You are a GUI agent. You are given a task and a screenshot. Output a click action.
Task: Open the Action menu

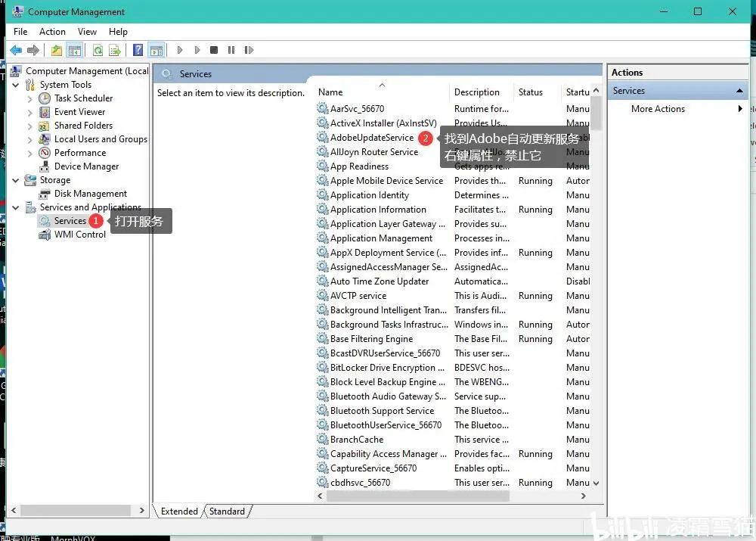(x=52, y=31)
